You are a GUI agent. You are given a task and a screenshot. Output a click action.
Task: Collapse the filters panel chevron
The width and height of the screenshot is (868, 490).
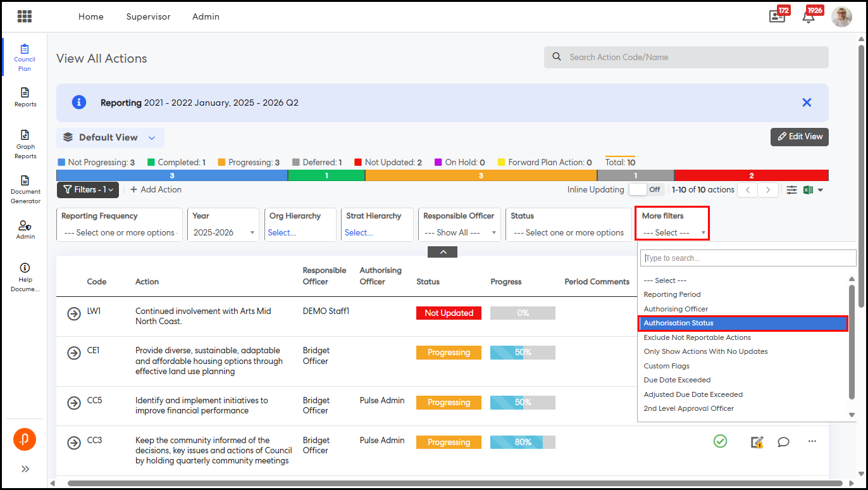[442, 252]
